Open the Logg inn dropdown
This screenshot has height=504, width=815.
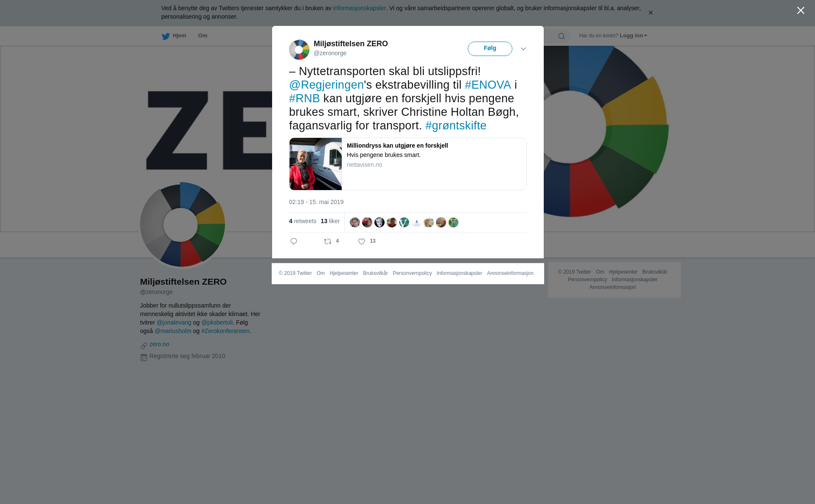coord(633,36)
